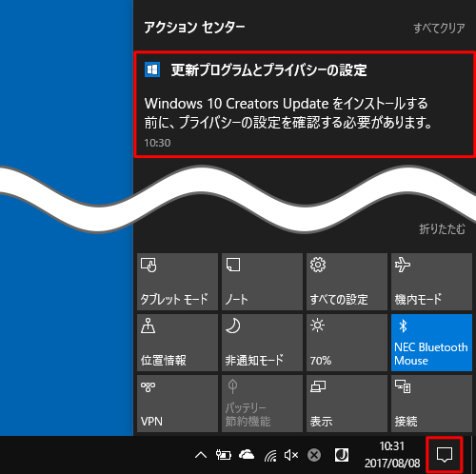Click the battery power icon in tray
The width and height of the screenshot is (476, 474).
(224, 455)
